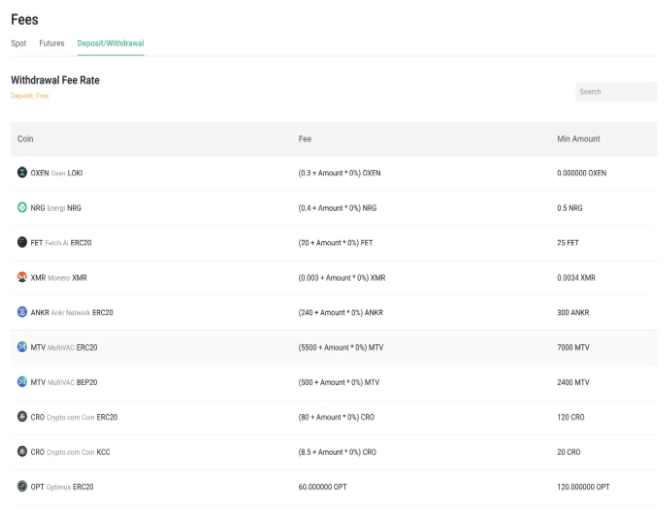
Task: Select the OXEN LOKI coin name
Action: (x=56, y=173)
